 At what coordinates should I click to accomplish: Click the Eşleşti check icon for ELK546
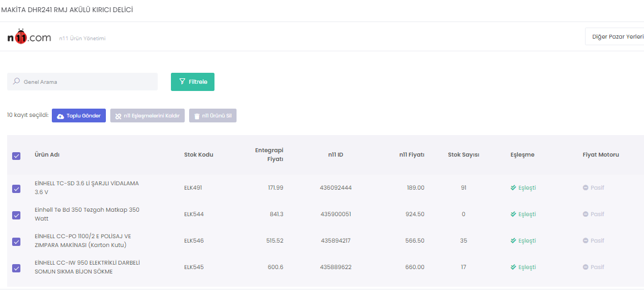point(513,241)
